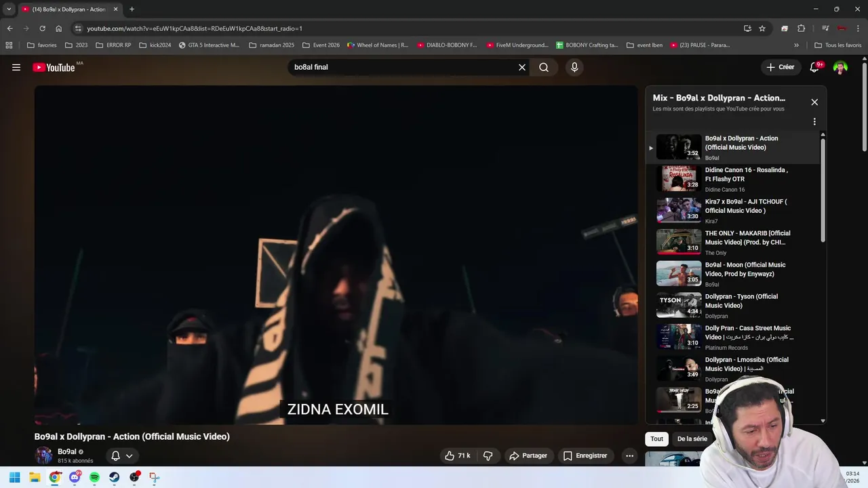Open the Wheel of Names bookmark
The height and width of the screenshot is (488, 868).
(378, 45)
